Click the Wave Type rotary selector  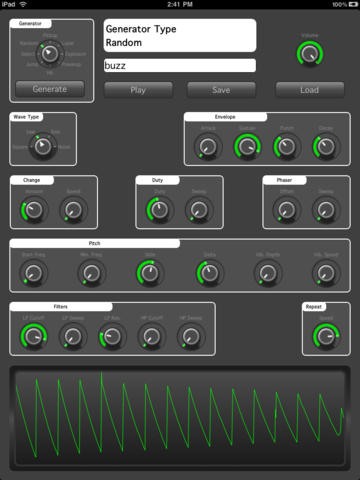[43, 146]
